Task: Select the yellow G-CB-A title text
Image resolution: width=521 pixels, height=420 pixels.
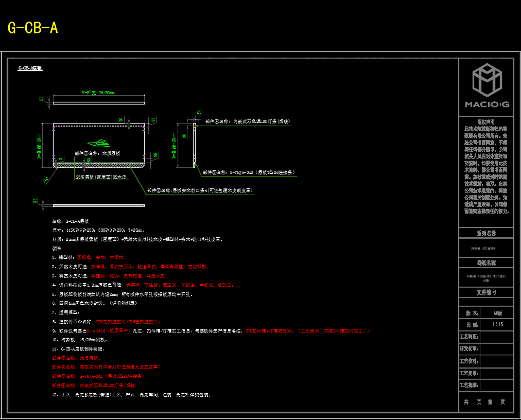Action: tap(33, 28)
